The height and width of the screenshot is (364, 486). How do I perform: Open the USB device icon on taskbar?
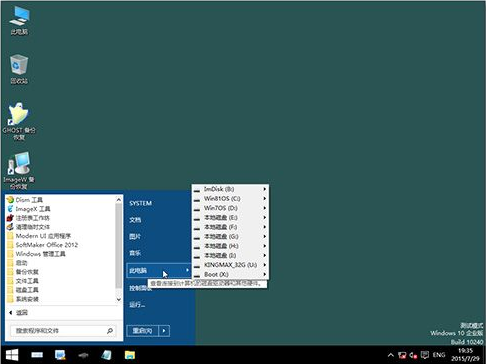[x=84, y=355]
